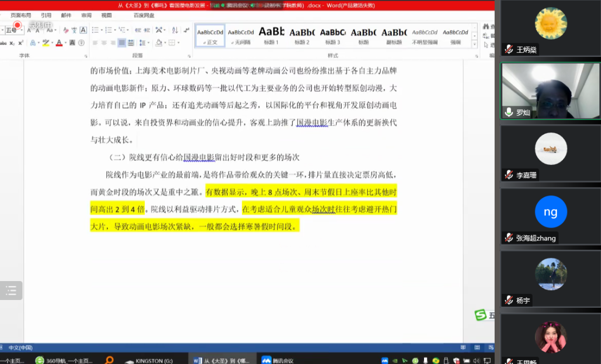The image size is (601, 364).
Task: Expand the numbering style dropdown
Action: click(x=115, y=30)
